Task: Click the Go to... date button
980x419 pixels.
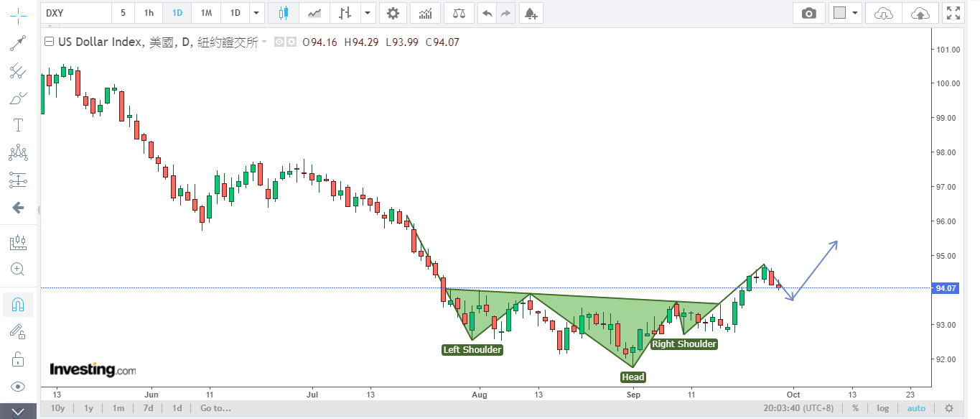Action: coord(215,408)
